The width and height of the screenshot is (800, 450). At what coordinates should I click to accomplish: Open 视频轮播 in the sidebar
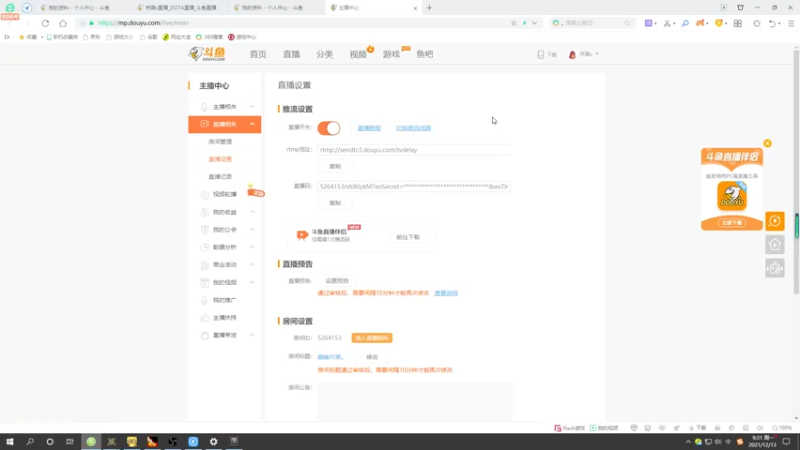pyautogui.click(x=224, y=194)
